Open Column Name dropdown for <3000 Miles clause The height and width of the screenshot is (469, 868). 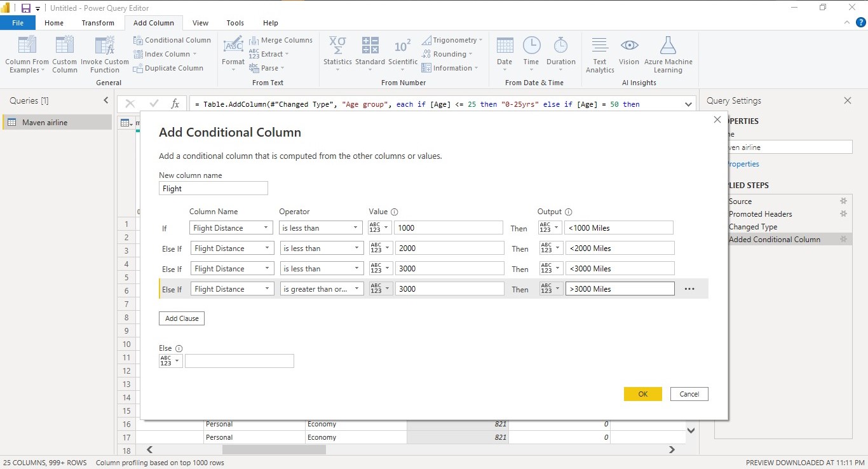(x=231, y=269)
